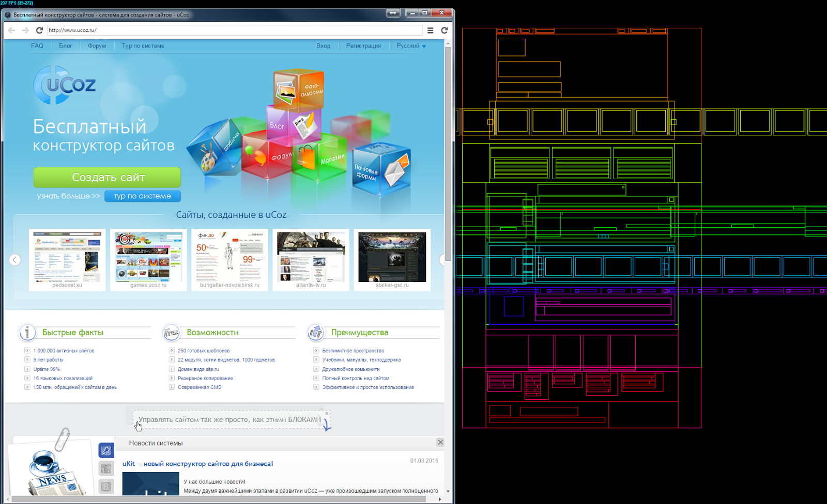Viewport: 827px width, 504px height.
Task: Click the blue тур по системе button
Action: [x=143, y=196]
